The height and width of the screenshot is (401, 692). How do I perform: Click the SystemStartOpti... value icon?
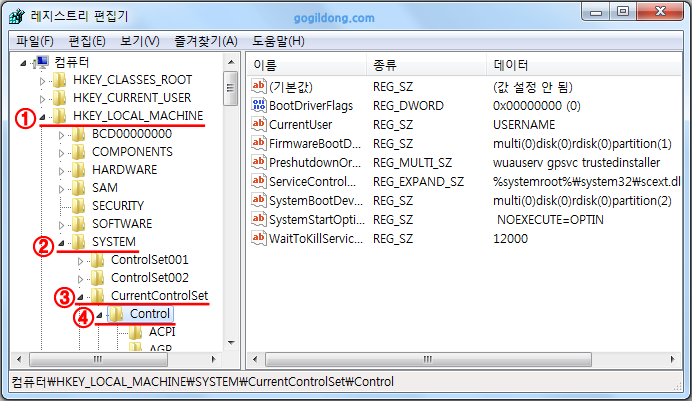pyautogui.click(x=259, y=219)
